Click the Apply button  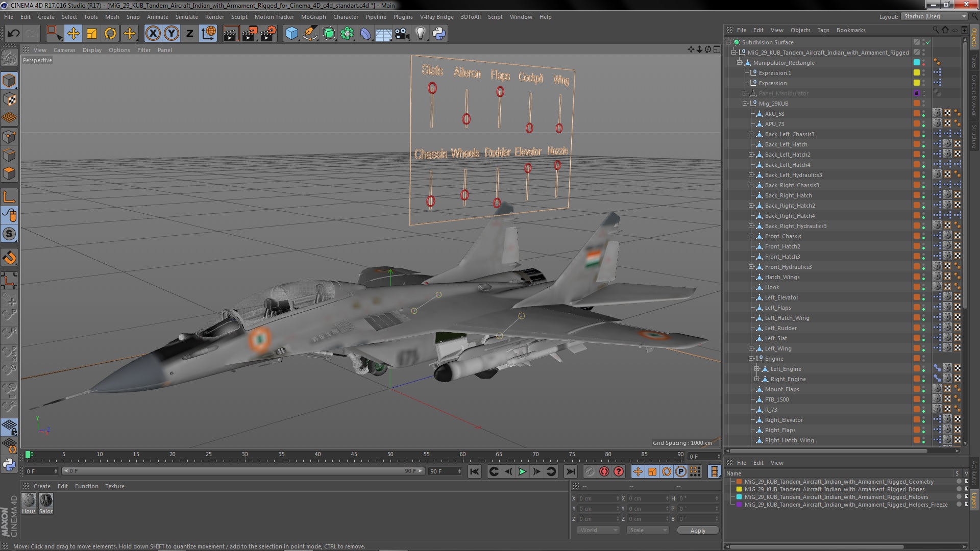coord(698,531)
